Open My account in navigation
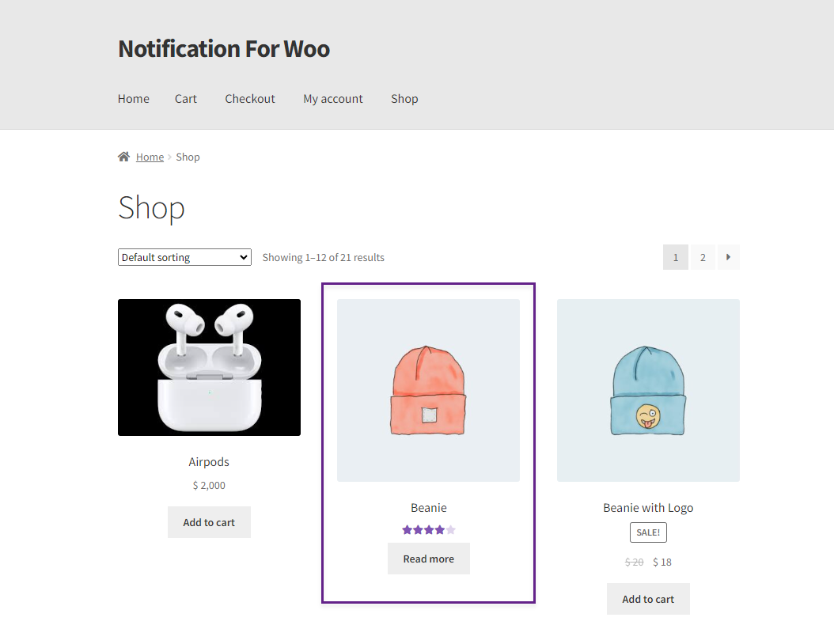The width and height of the screenshot is (834, 644). click(333, 99)
